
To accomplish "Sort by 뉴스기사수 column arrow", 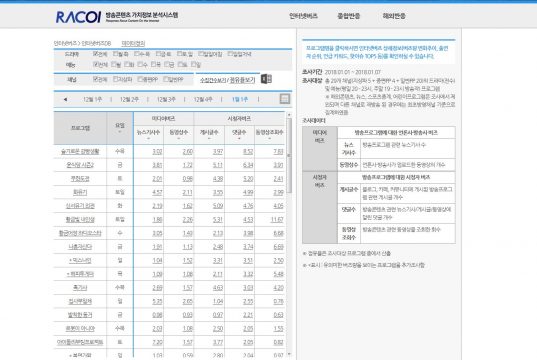I will coord(148,139).
